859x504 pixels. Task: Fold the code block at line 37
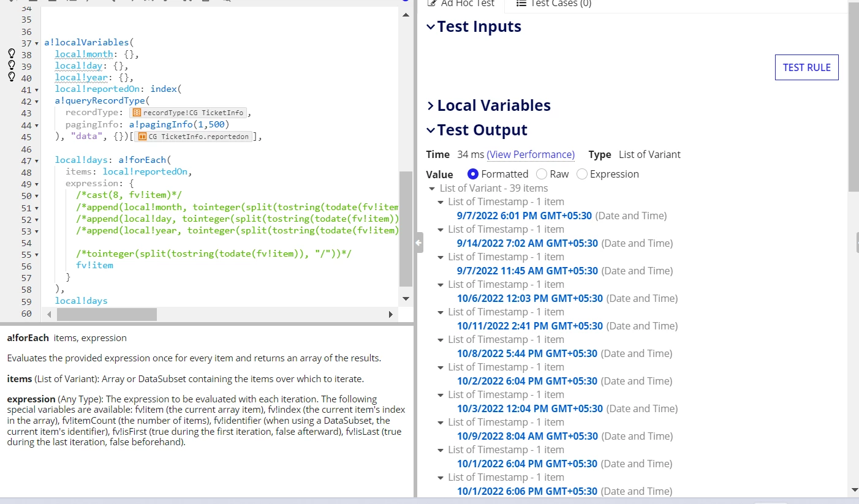point(37,43)
